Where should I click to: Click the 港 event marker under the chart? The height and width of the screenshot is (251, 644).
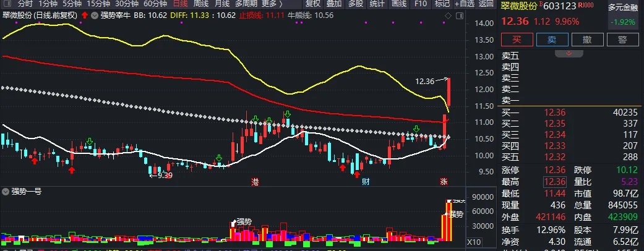pyautogui.click(x=255, y=181)
